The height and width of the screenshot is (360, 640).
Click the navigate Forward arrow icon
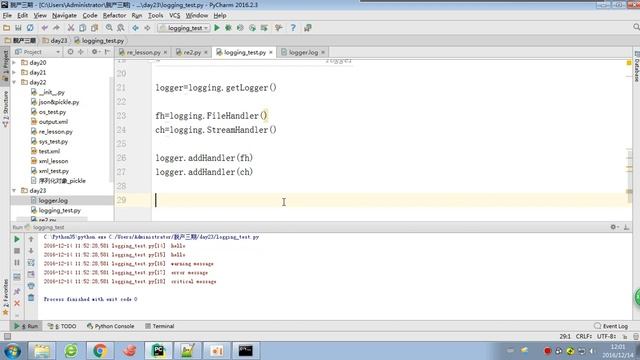tap(147, 28)
